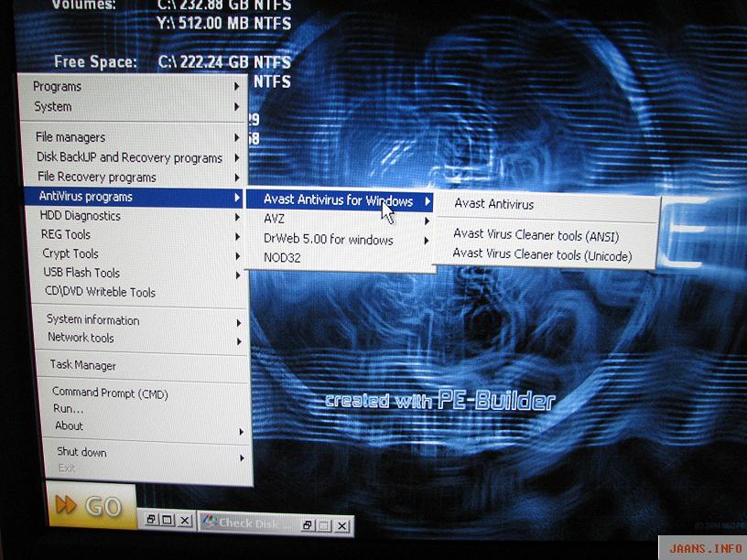747x560 pixels.
Task: Expand the AVZ submenu arrow
Action: pos(427,221)
